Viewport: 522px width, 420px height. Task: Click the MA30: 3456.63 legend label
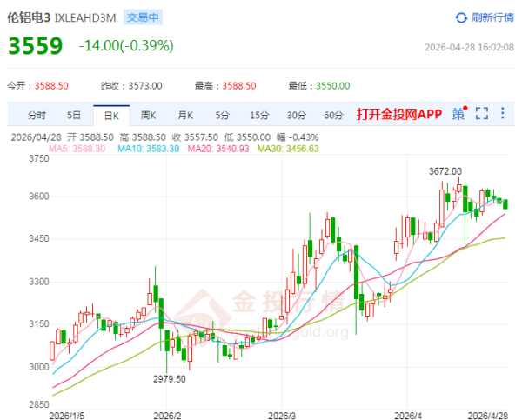[288, 149]
